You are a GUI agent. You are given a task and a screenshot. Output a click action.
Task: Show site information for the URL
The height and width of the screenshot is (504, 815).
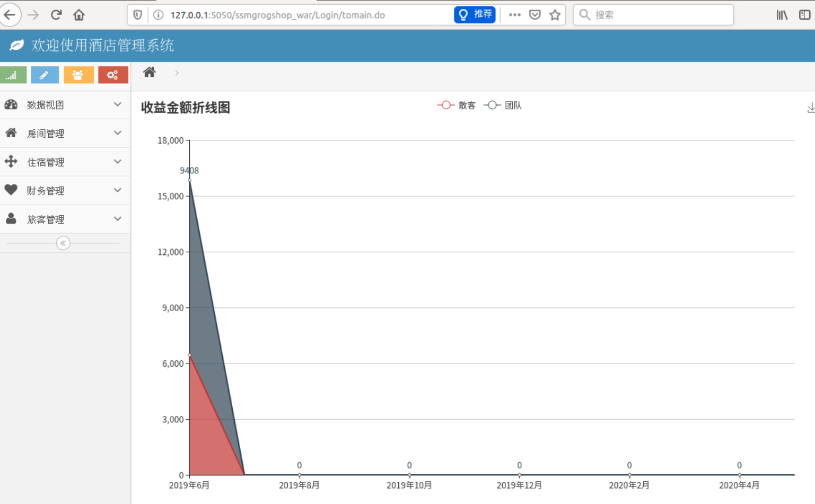point(158,15)
